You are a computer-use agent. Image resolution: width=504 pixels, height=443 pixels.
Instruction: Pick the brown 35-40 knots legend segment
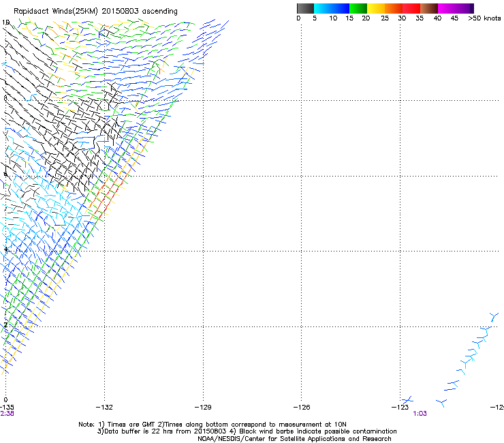(x=429, y=8)
